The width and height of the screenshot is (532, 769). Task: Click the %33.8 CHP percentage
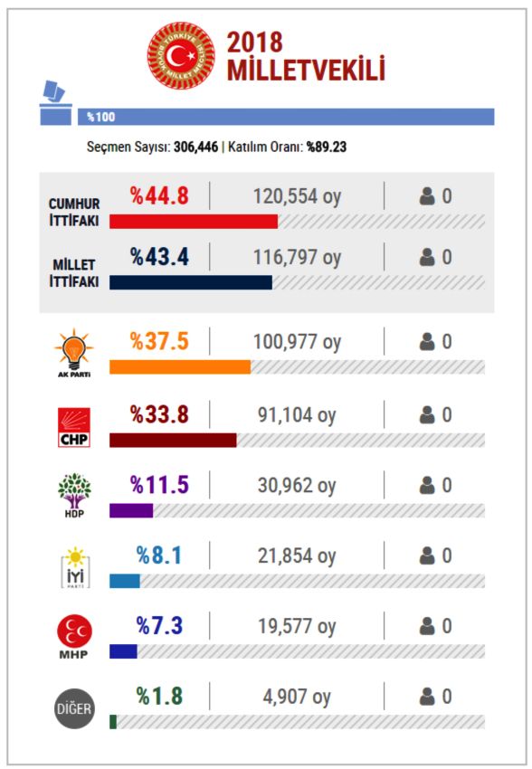coord(159,415)
